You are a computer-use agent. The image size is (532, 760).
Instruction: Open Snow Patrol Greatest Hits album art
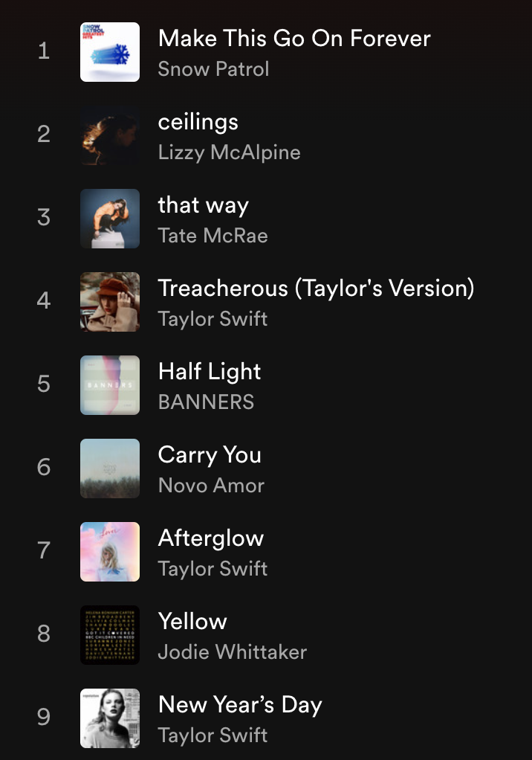pyautogui.click(x=110, y=52)
